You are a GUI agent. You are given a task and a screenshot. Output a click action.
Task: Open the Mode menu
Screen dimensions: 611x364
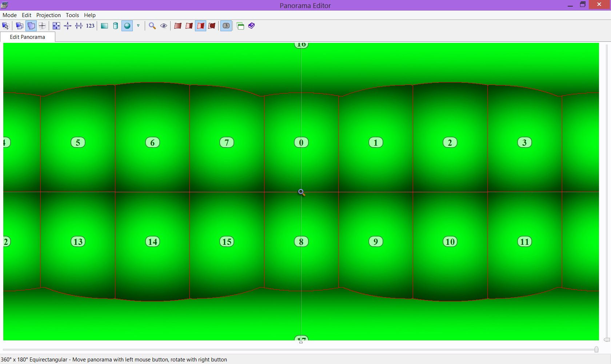click(10, 15)
